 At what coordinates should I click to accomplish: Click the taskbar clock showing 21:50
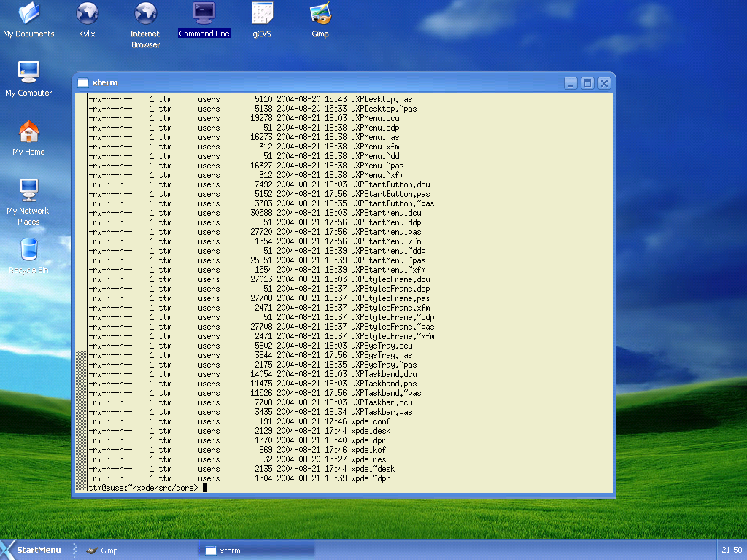point(732,550)
